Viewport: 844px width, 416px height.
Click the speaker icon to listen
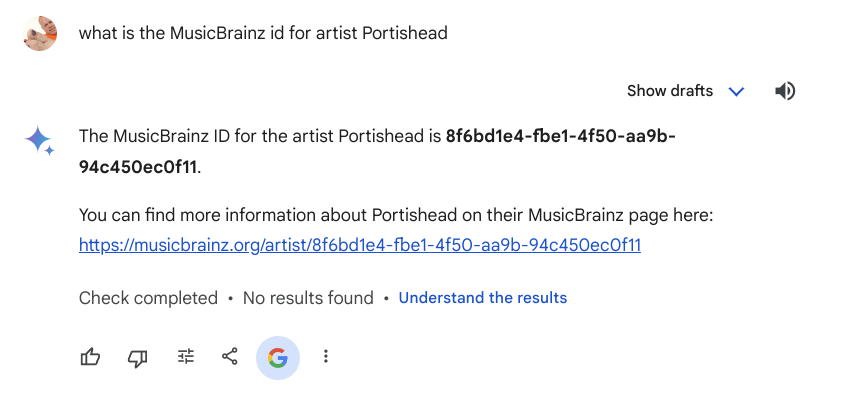[785, 91]
